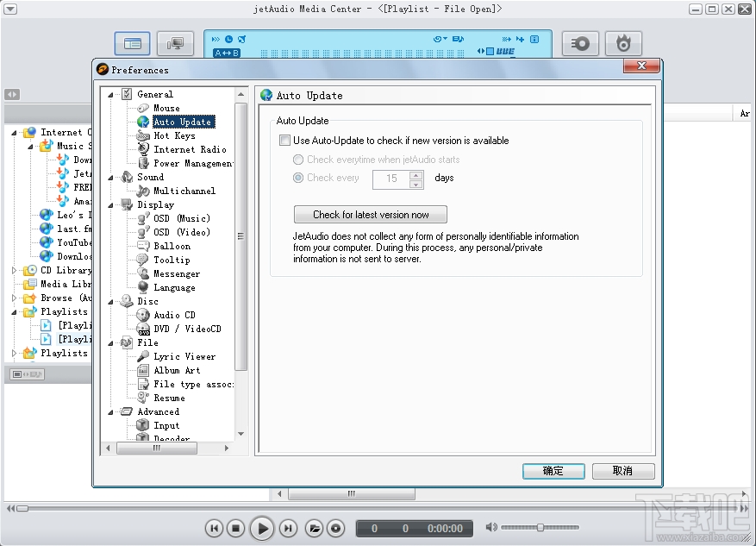Collapse the General section in preferences
756x546 pixels.
[x=110, y=94]
